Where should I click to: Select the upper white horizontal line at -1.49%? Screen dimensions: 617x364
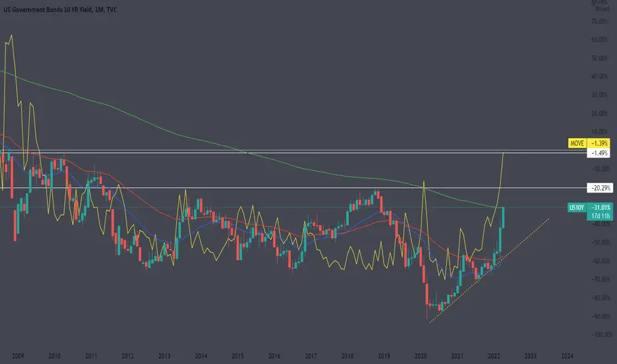point(293,152)
